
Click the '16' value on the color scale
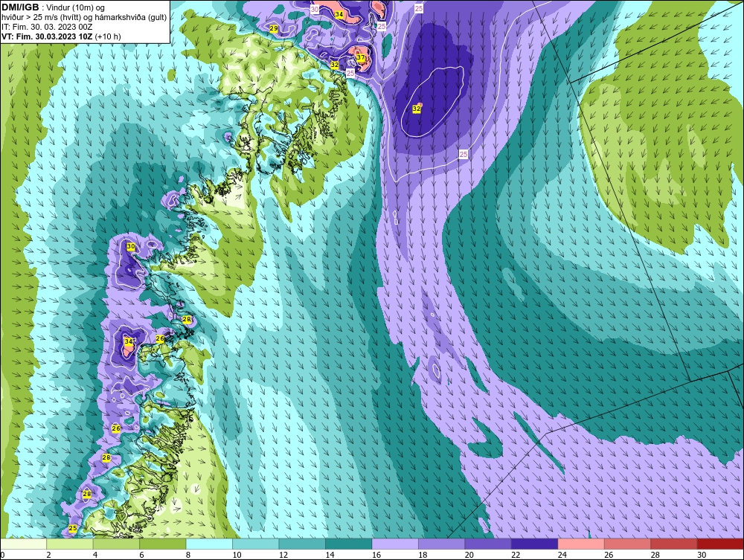coord(376,555)
